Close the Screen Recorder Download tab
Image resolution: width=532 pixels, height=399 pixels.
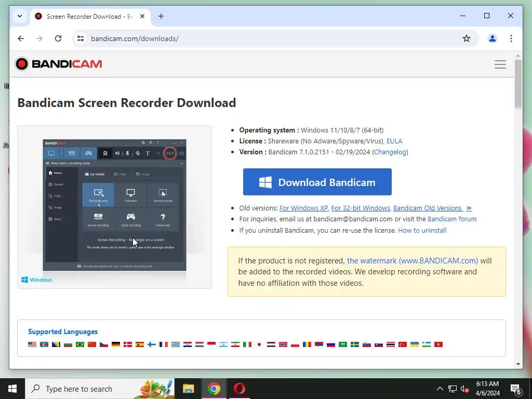(x=142, y=16)
